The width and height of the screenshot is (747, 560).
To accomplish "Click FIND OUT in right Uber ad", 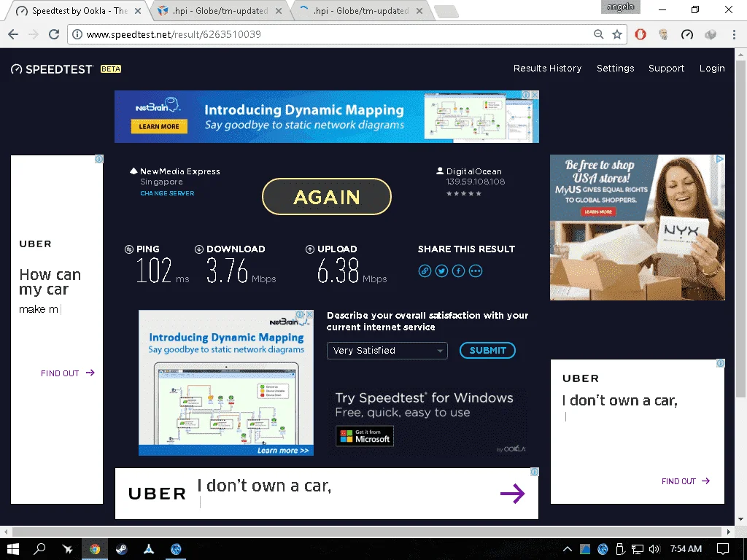I will pyautogui.click(x=686, y=481).
